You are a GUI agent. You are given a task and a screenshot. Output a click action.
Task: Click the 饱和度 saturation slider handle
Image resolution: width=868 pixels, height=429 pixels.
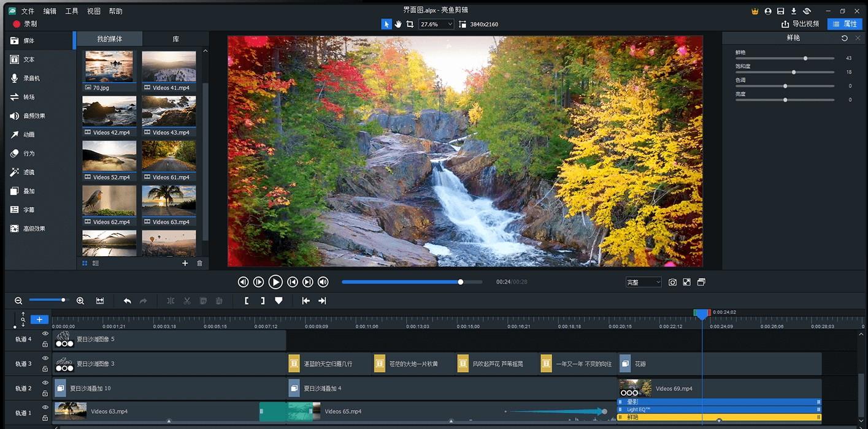point(794,72)
